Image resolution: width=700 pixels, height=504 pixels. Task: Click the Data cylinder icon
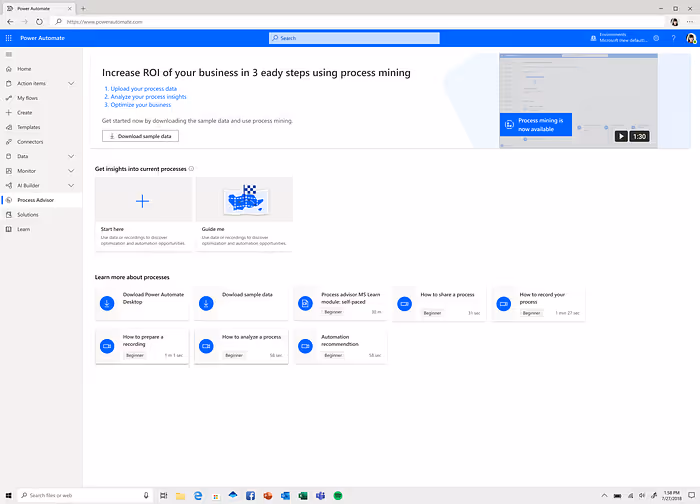click(x=8, y=156)
